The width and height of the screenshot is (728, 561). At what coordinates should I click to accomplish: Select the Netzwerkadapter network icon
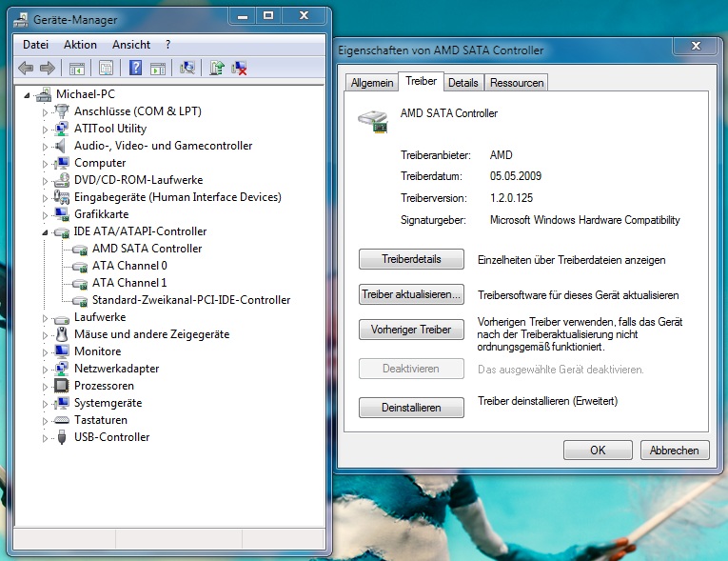[x=62, y=369]
